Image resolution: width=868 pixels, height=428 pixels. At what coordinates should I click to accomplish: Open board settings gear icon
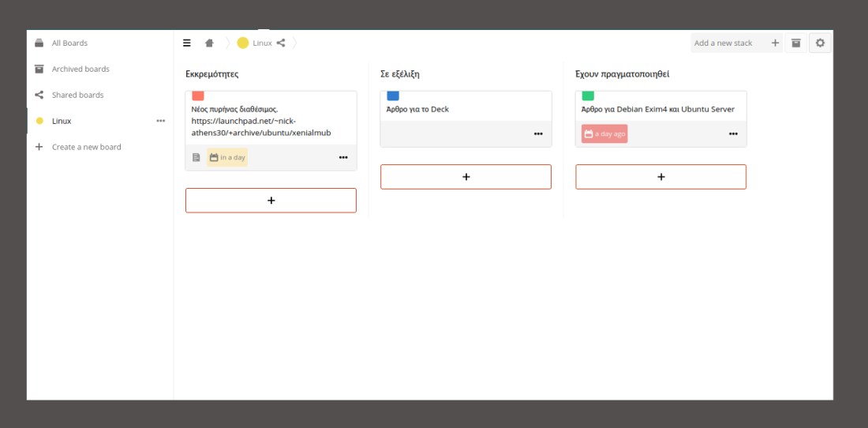[x=820, y=43]
